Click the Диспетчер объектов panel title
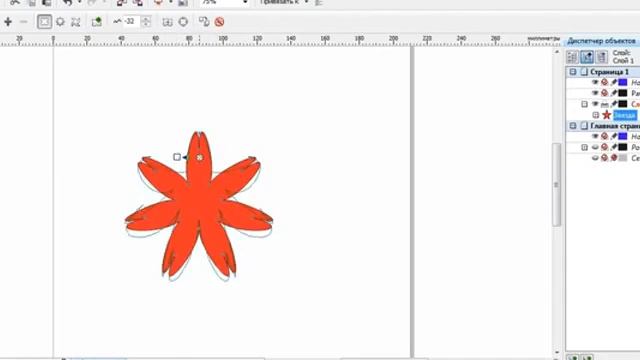The height and width of the screenshot is (360, 640). click(601, 41)
